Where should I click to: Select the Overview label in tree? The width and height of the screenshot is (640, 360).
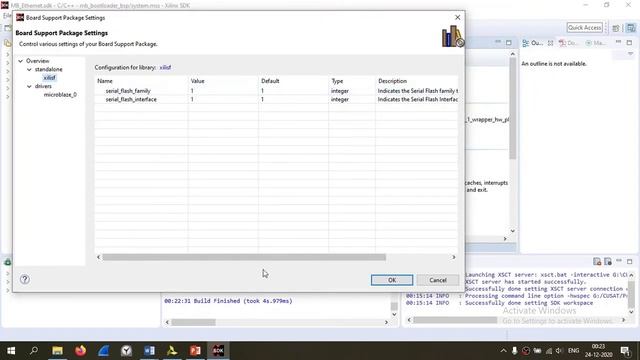[x=38, y=61]
